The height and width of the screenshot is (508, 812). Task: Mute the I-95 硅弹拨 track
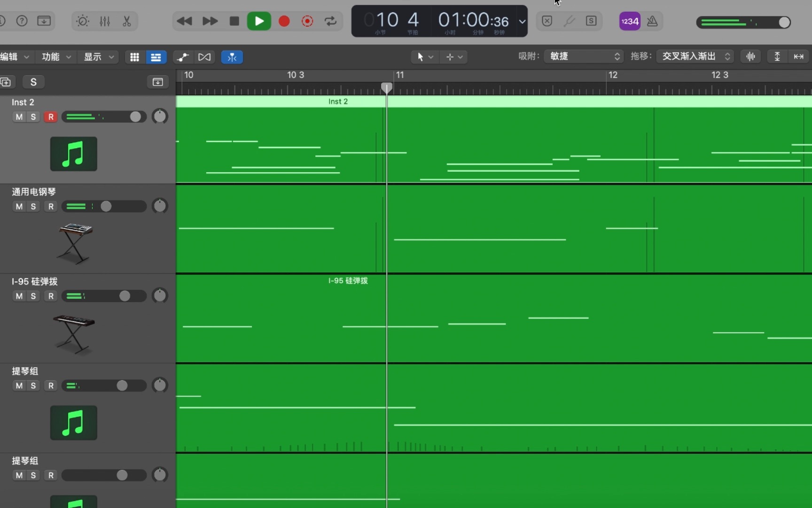[x=19, y=296]
